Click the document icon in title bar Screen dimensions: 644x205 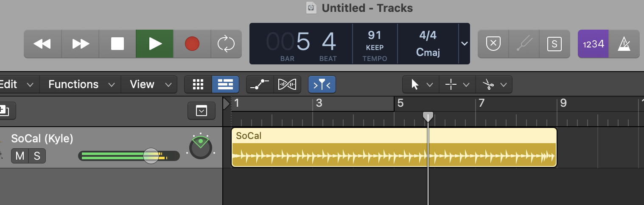point(311,8)
